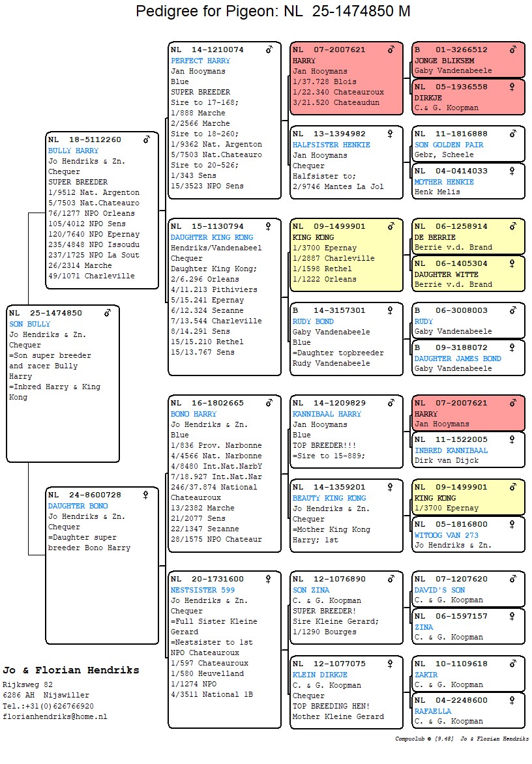Screen dimensions: 532x764
Task: Click the male symbol in PERFECT HARRY box
Action: (x=269, y=50)
